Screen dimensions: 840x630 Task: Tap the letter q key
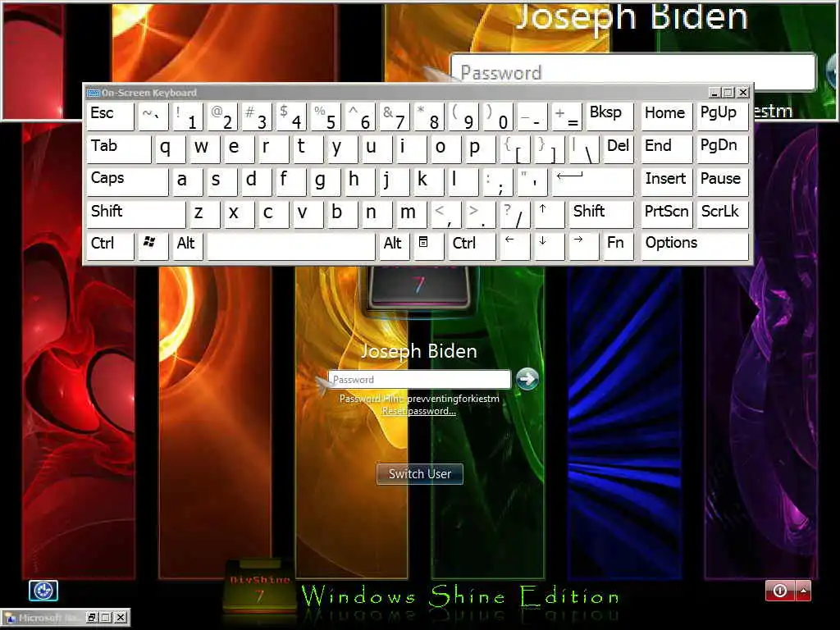click(171, 148)
